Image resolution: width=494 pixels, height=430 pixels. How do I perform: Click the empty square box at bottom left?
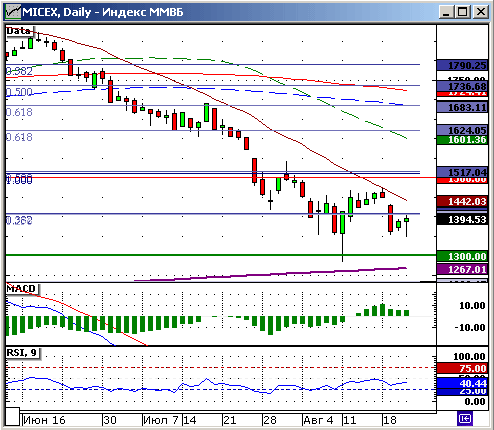pos(12,417)
